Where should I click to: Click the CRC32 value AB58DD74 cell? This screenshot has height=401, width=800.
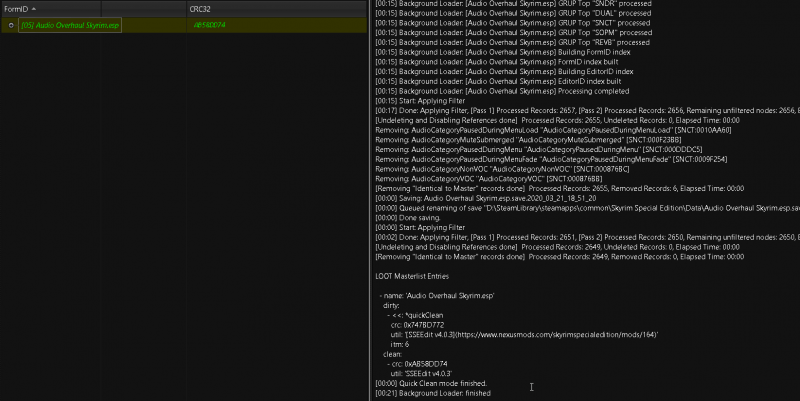click(x=209, y=25)
